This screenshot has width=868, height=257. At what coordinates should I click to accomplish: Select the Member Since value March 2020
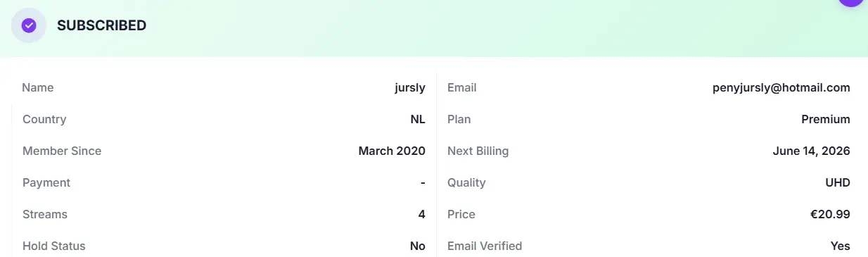coord(392,151)
